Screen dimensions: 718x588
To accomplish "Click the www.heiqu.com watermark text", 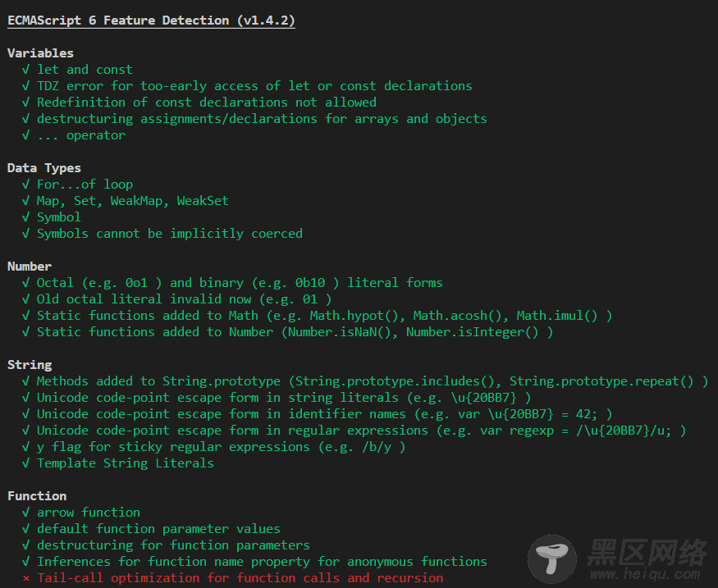I will (x=645, y=573).
